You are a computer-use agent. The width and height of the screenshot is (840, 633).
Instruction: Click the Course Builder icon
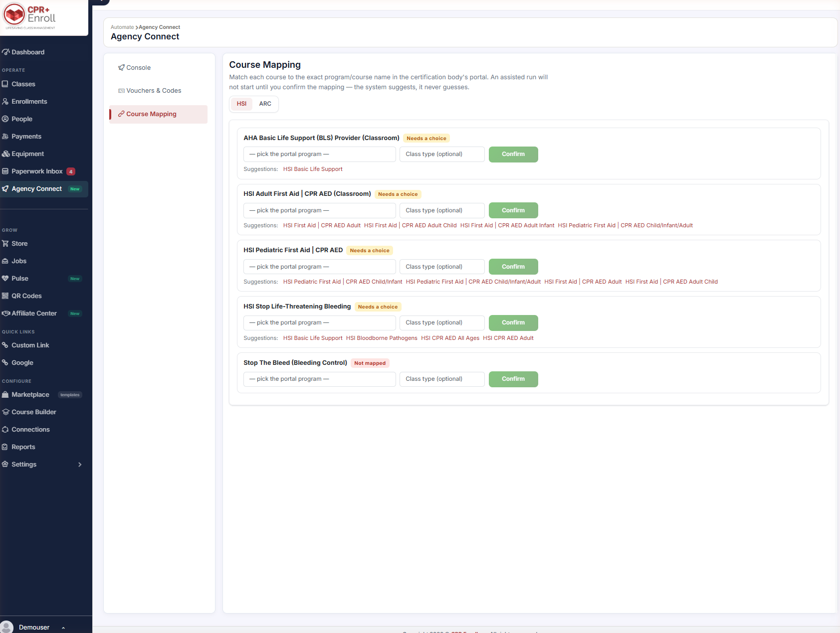point(5,412)
